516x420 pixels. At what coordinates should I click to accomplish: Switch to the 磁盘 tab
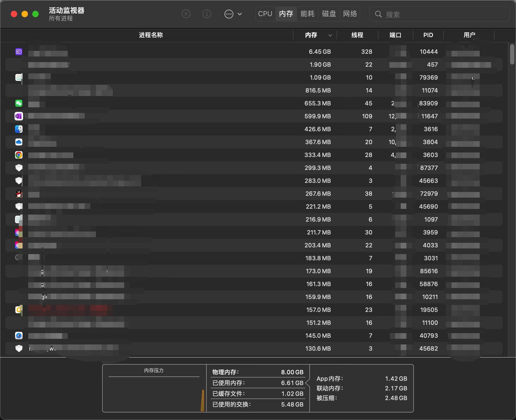328,14
